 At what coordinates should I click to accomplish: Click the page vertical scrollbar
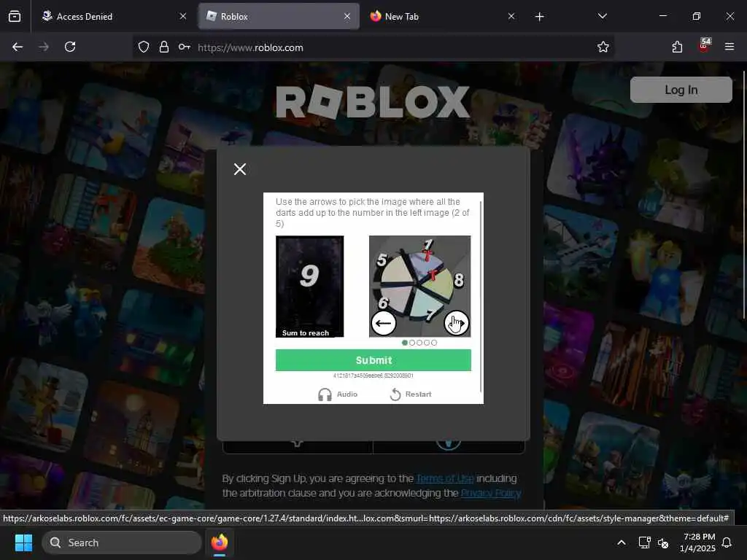coord(743,195)
